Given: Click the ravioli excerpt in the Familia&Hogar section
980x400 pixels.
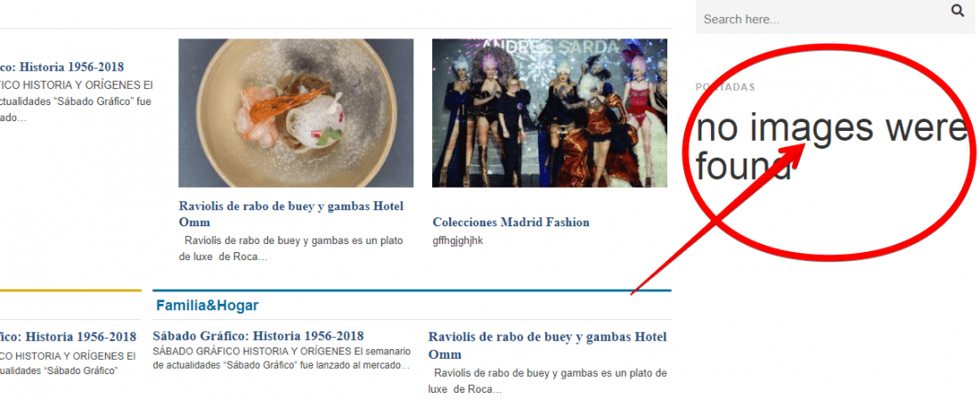Looking at the screenshot, I should [548, 381].
